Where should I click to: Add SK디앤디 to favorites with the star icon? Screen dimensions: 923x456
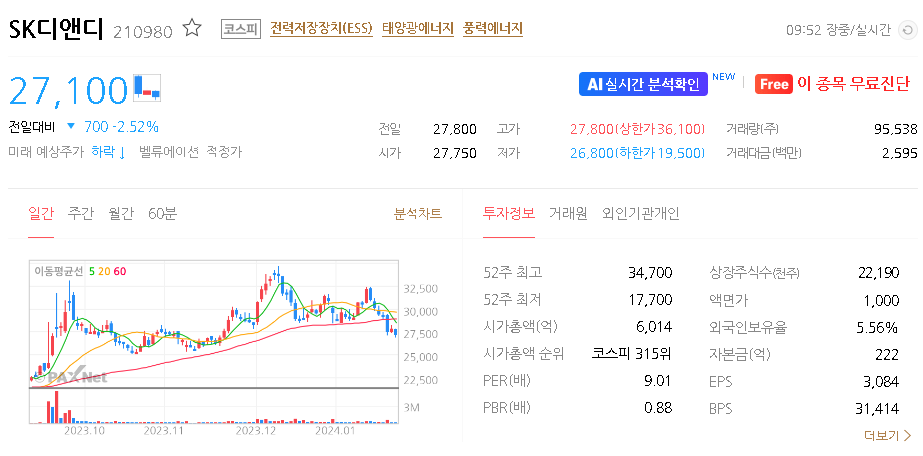click(x=192, y=28)
